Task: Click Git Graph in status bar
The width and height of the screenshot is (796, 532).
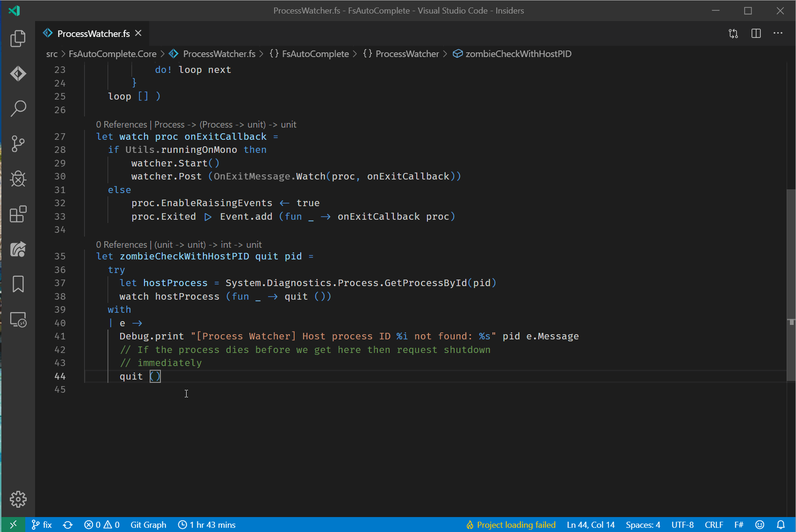Action: tap(148, 525)
